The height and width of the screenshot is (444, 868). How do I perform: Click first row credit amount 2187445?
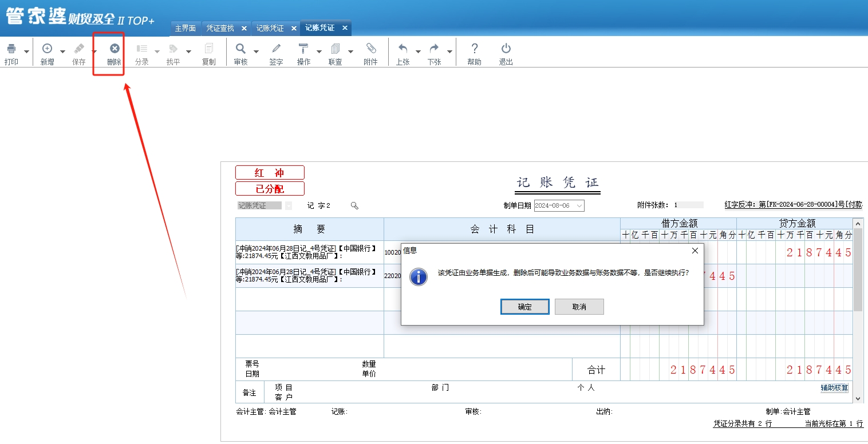818,252
